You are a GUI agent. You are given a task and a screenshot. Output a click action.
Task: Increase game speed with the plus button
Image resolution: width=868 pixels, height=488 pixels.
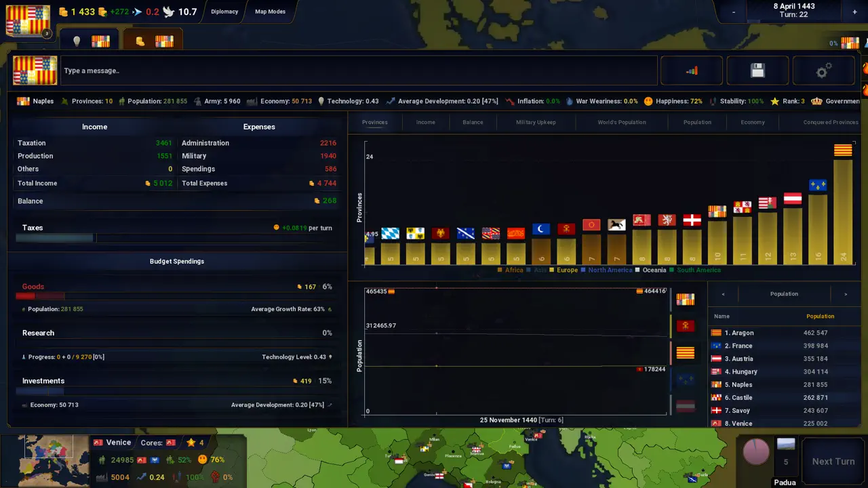(854, 12)
